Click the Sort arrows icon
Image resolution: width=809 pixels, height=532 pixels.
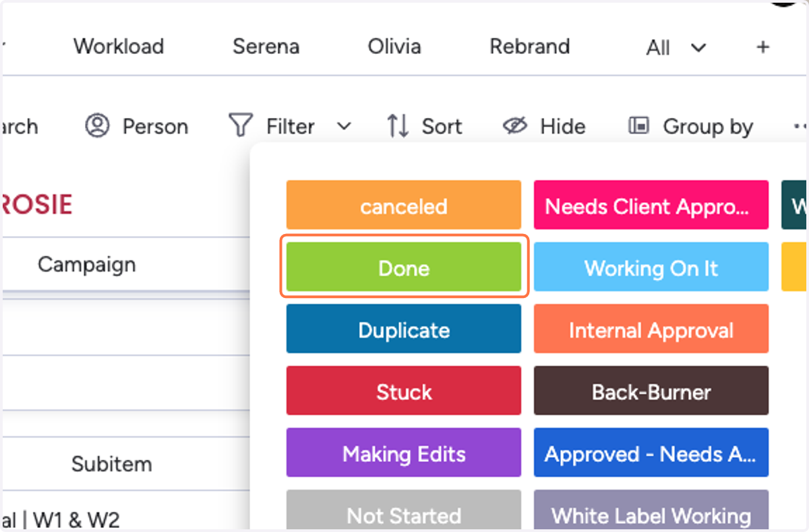click(398, 126)
